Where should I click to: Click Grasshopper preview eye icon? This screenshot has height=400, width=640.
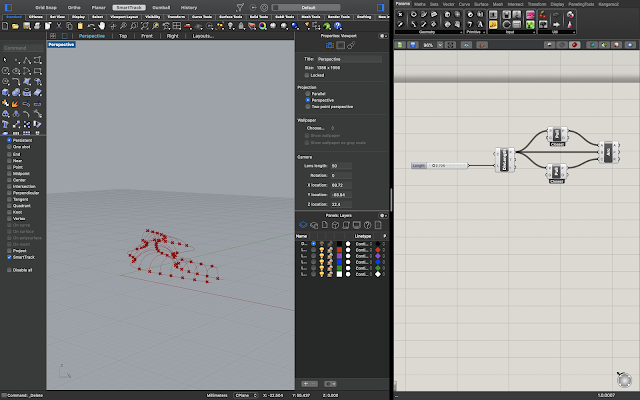pyautogui.click(x=466, y=45)
